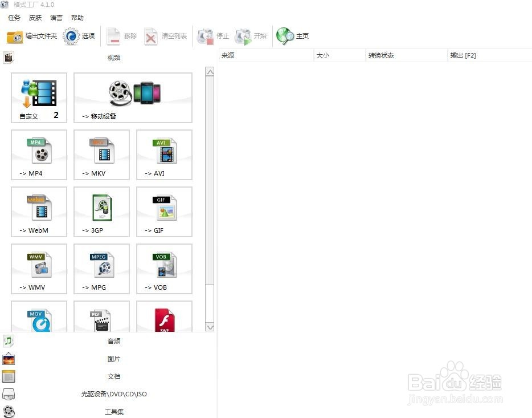Expand the 光驱设备\DVD\CD\ISO category
Viewport: 532px width, 418px height.
(x=108, y=394)
